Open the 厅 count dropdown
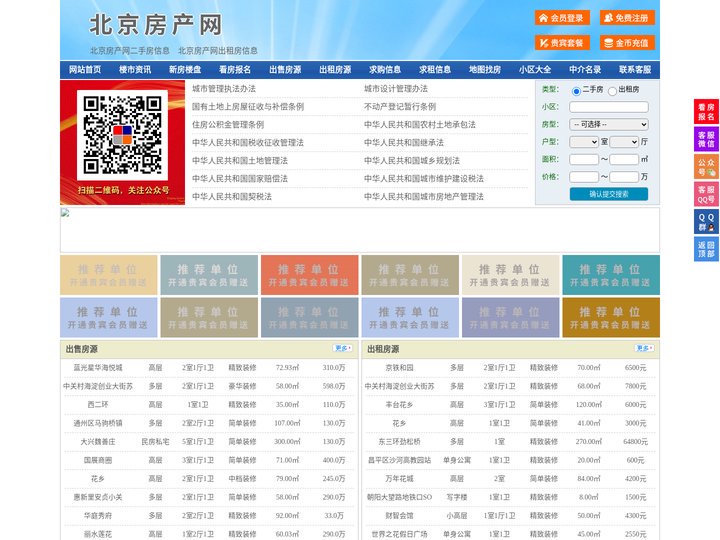The image size is (720, 540). pos(624,142)
